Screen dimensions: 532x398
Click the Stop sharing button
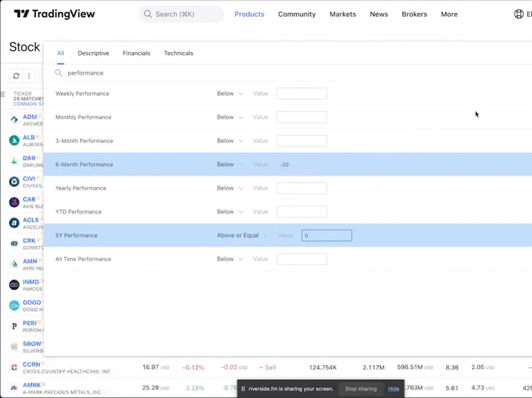(361, 388)
